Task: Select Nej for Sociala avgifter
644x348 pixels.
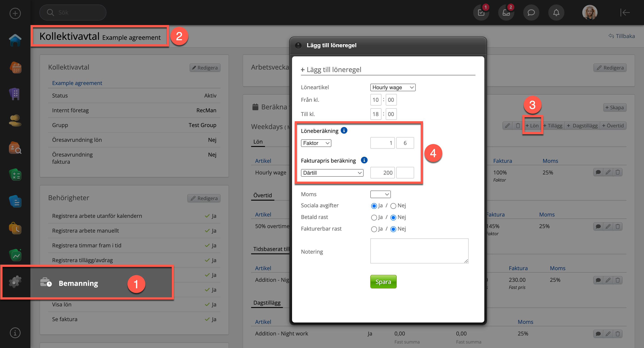Action: pyautogui.click(x=393, y=206)
